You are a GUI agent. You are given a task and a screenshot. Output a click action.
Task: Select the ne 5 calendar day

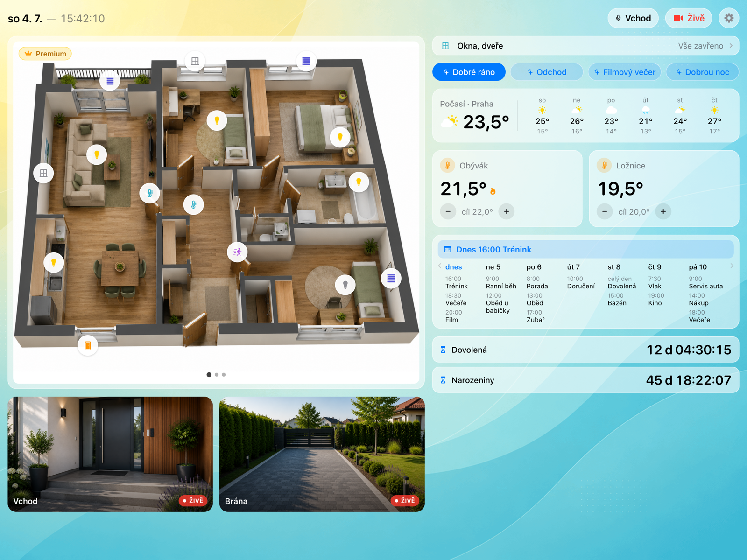click(x=493, y=267)
